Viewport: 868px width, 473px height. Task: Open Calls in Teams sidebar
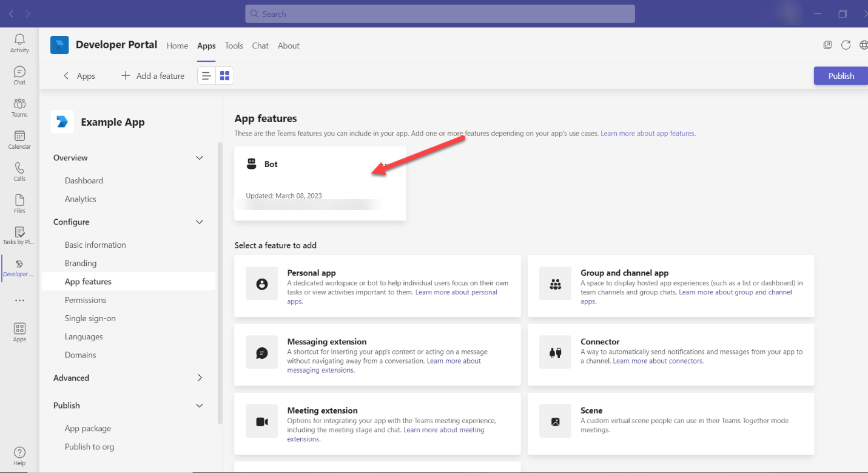click(19, 172)
